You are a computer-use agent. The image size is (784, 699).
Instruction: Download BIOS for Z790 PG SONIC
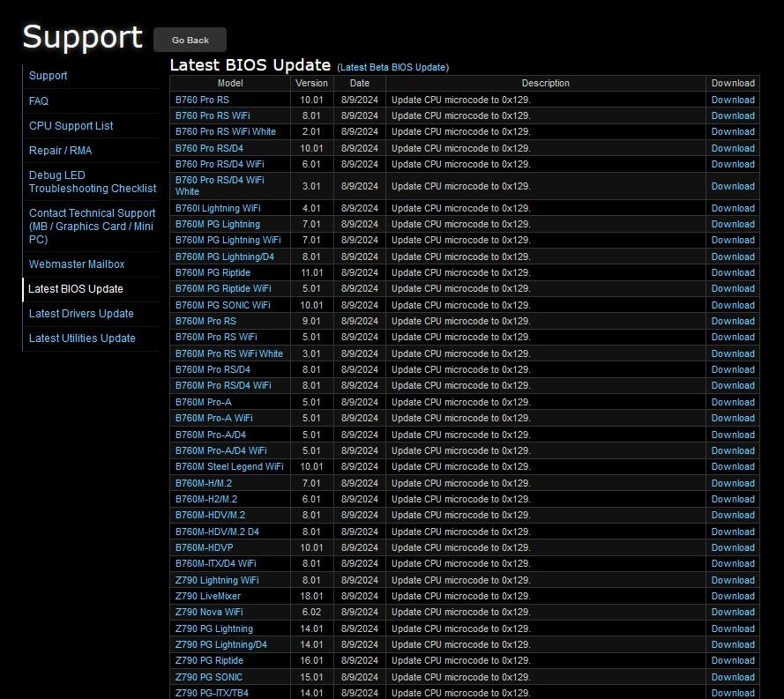coord(733,677)
